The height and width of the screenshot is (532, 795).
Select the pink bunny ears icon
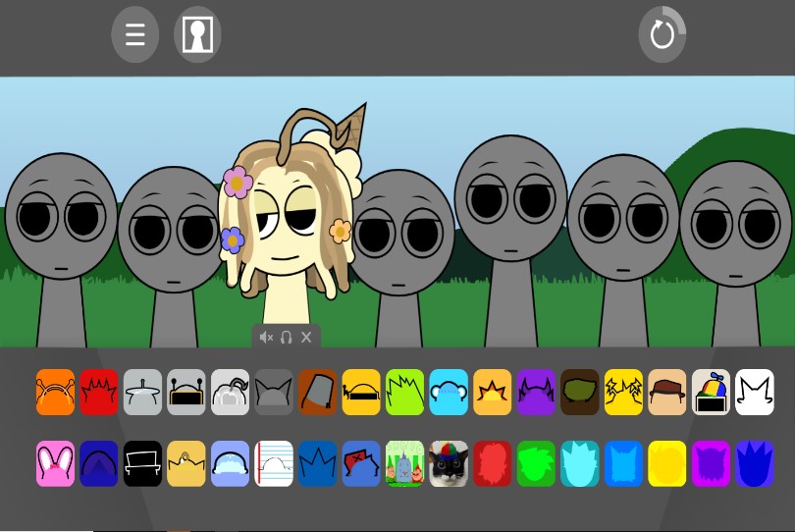55,463
